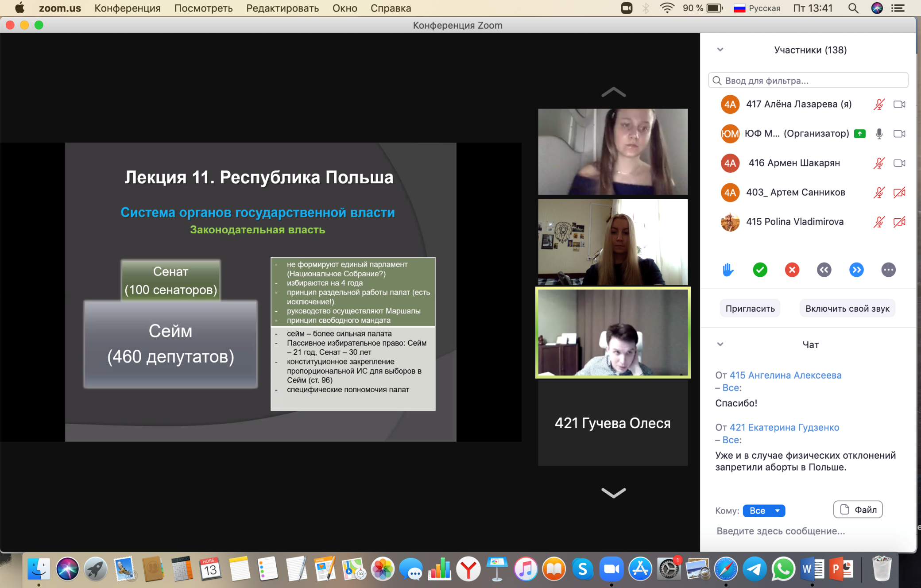
Task: Open System Preferences in the Dock
Action: [668, 569]
